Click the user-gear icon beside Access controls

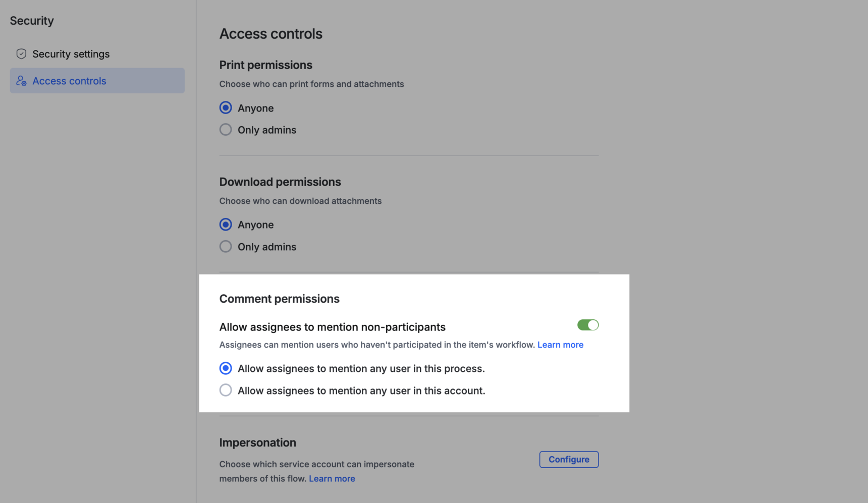click(x=21, y=81)
